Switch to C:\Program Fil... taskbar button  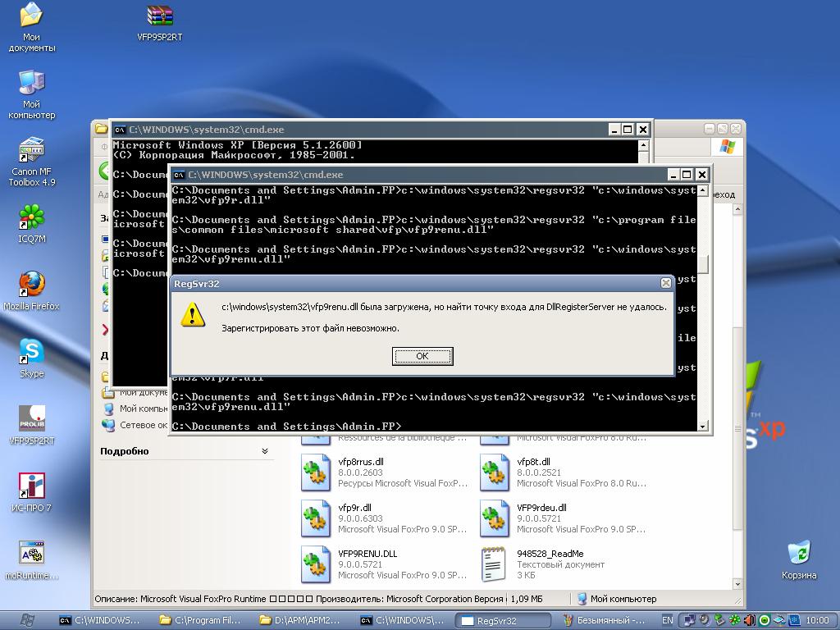point(202,620)
